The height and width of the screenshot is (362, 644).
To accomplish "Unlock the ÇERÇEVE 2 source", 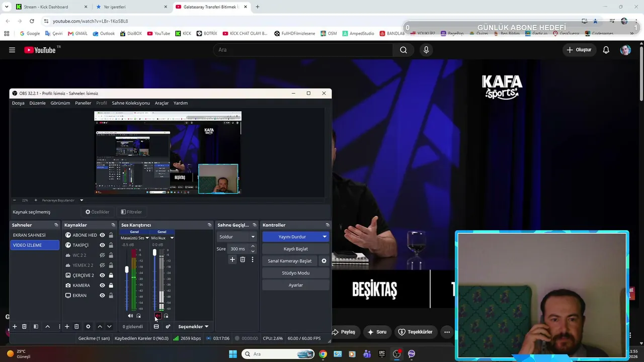I will click(111, 275).
